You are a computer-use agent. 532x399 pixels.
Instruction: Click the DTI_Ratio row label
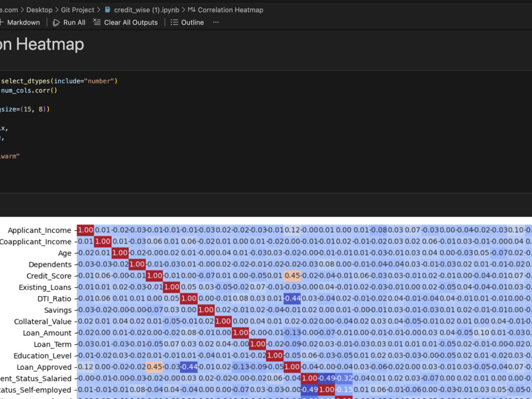point(54,299)
